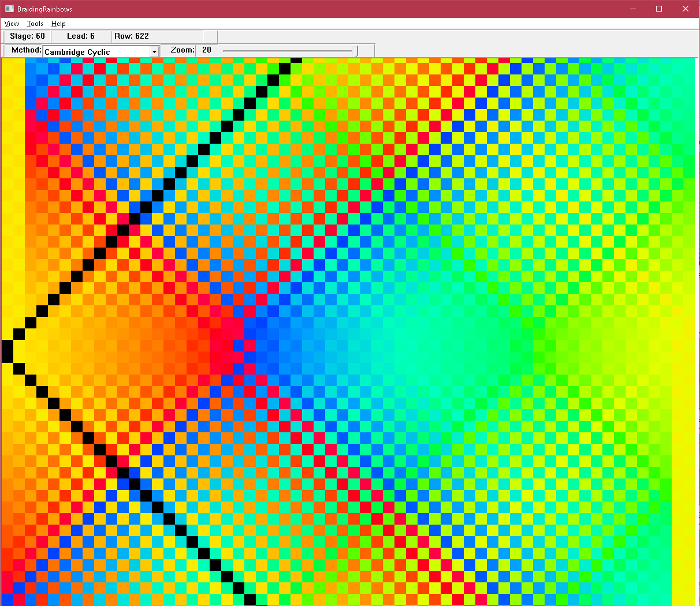Click the BraidingRainbows app icon in title bar
Viewport: 700px width, 606px height.
tap(9, 9)
